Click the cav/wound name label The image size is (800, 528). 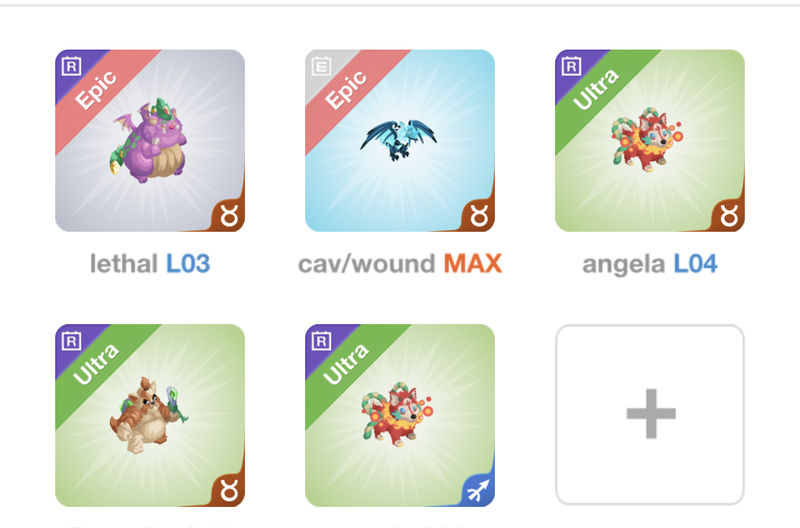coord(366,264)
